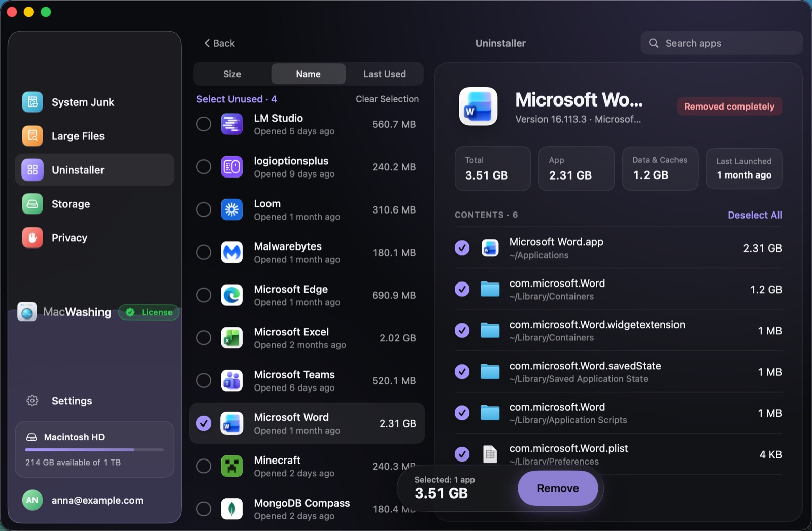Click the Data & Caches 1.2 GB card
The height and width of the screenshot is (531, 812).
(x=660, y=168)
